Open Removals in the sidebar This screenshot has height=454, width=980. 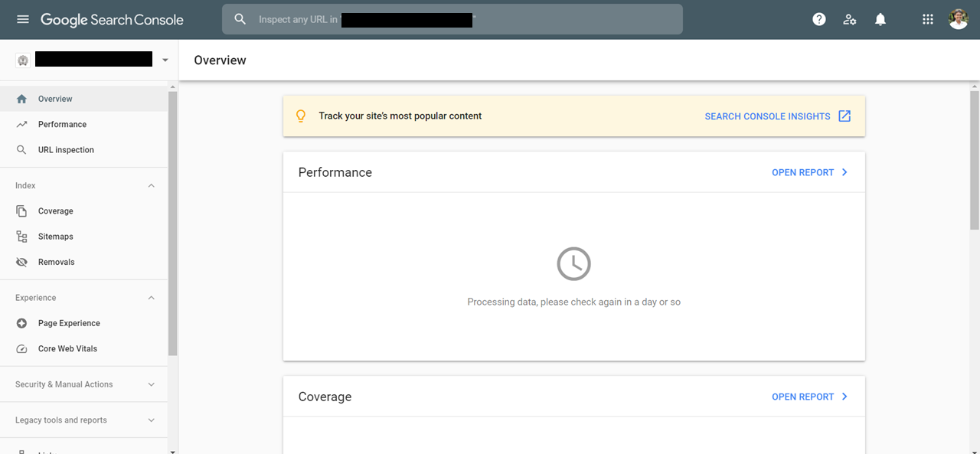click(x=83, y=262)
